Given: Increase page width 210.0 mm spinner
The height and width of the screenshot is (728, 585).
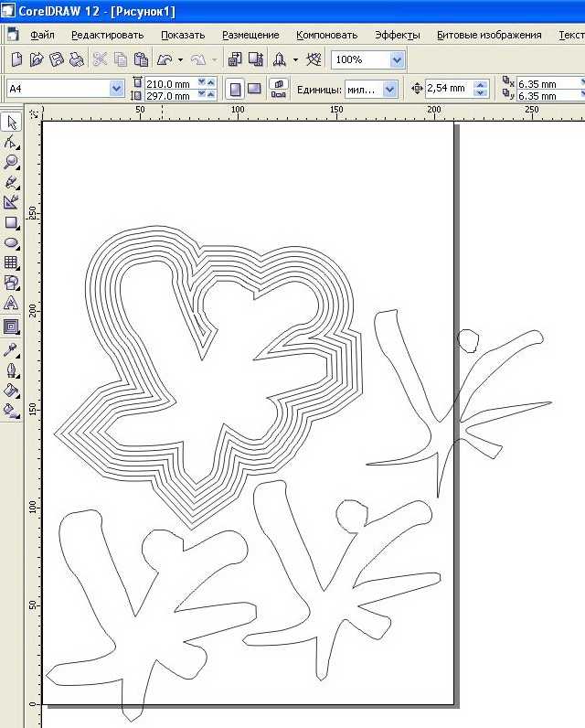Looking at the screenshot, I should 211,82.
